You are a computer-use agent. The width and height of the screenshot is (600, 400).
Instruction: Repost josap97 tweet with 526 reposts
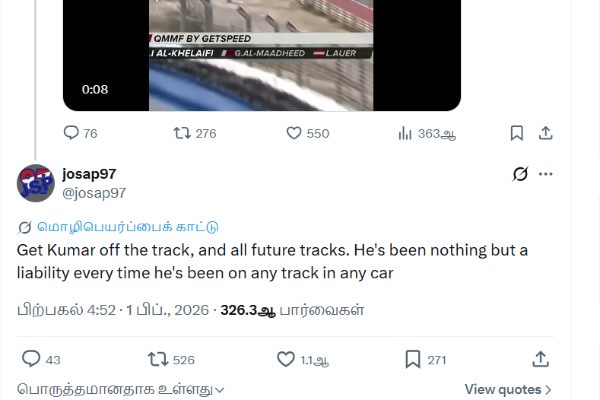(x=157, y=359)
